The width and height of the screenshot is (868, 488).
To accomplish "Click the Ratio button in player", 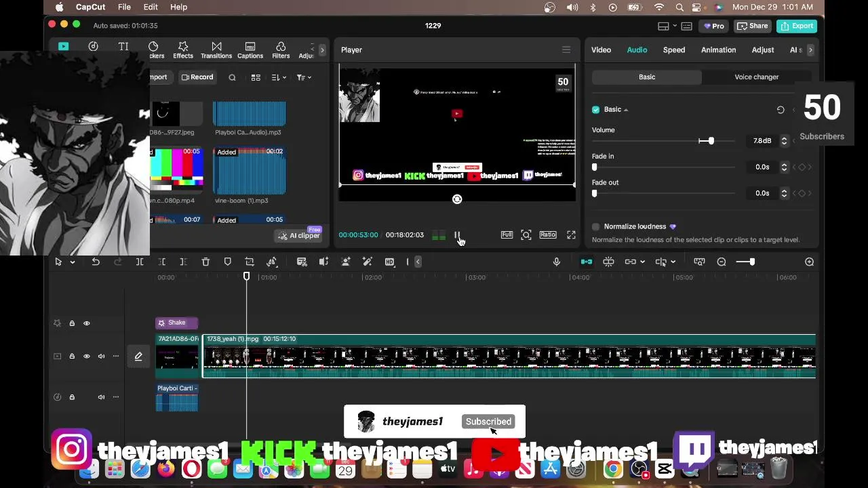I will [x=548, y=235].
